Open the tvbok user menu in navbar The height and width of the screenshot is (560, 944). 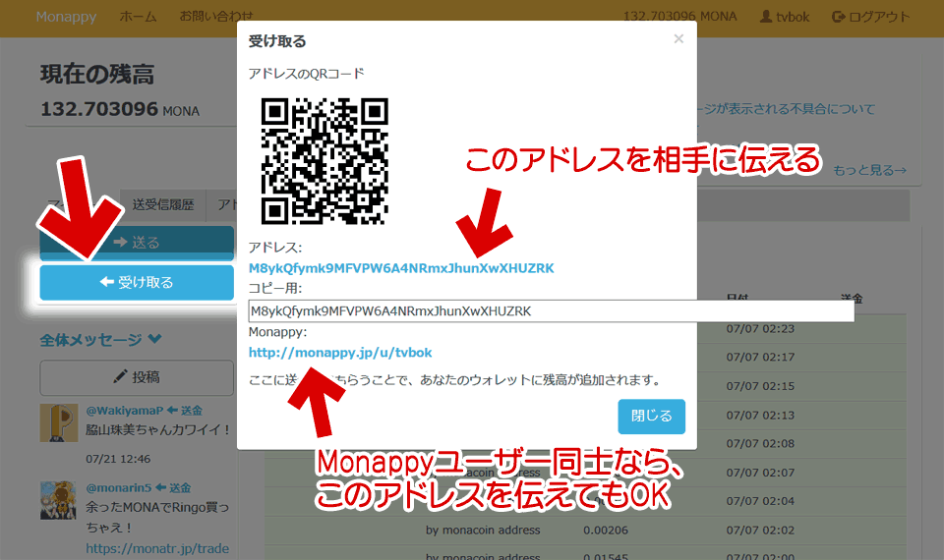[785, 17]
